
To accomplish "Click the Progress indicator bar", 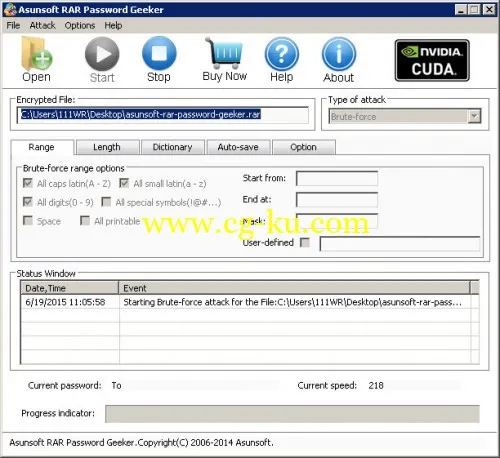I will click(292, 414).
